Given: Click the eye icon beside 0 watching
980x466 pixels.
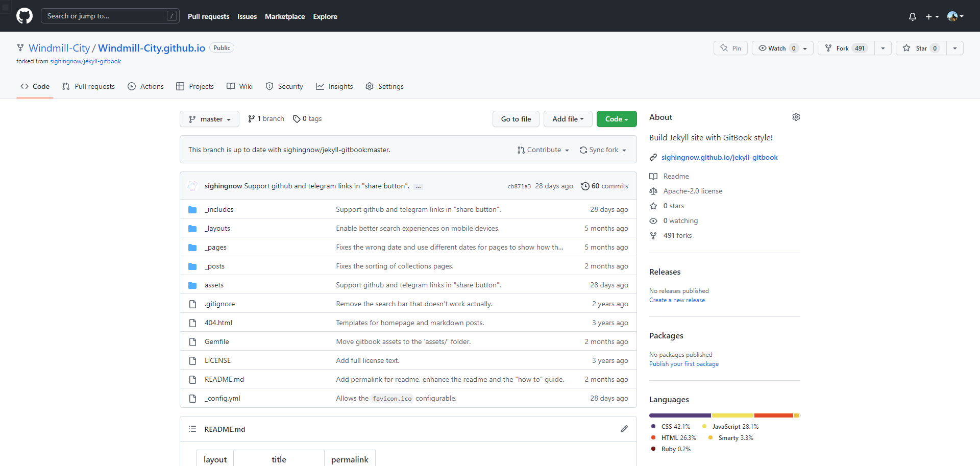Looking at the screenshot, I should [x=653, y=220].
